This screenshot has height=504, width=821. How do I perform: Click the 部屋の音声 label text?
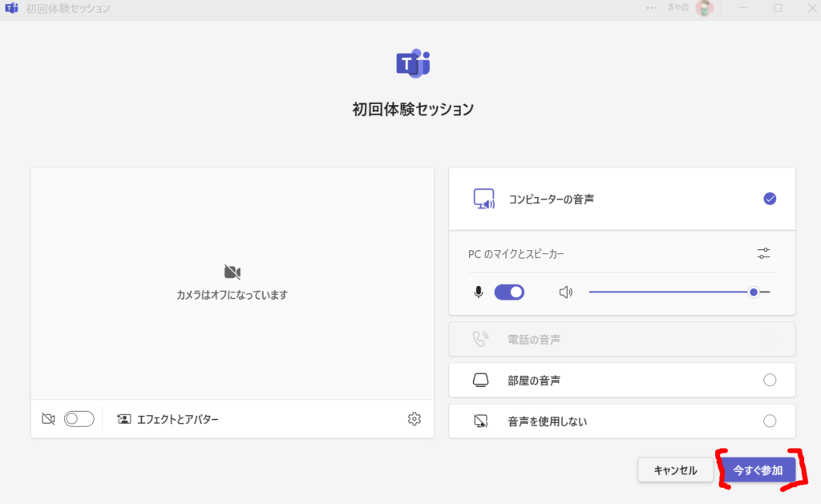click(x=534, y=381)
